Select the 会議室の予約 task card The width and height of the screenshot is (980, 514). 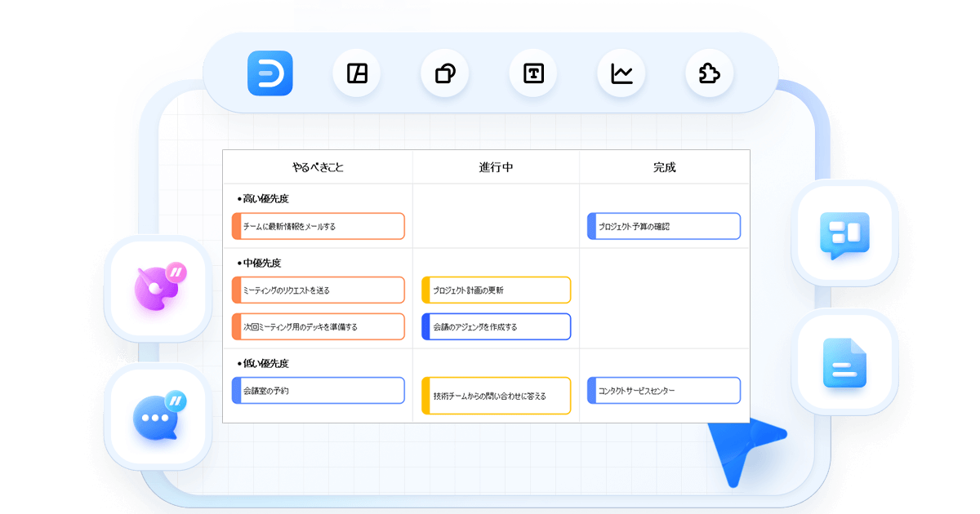coord(318,390)
